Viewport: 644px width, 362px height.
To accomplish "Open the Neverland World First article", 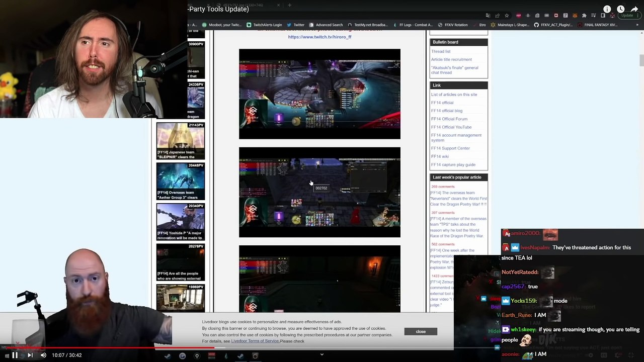I will [458, 198].
